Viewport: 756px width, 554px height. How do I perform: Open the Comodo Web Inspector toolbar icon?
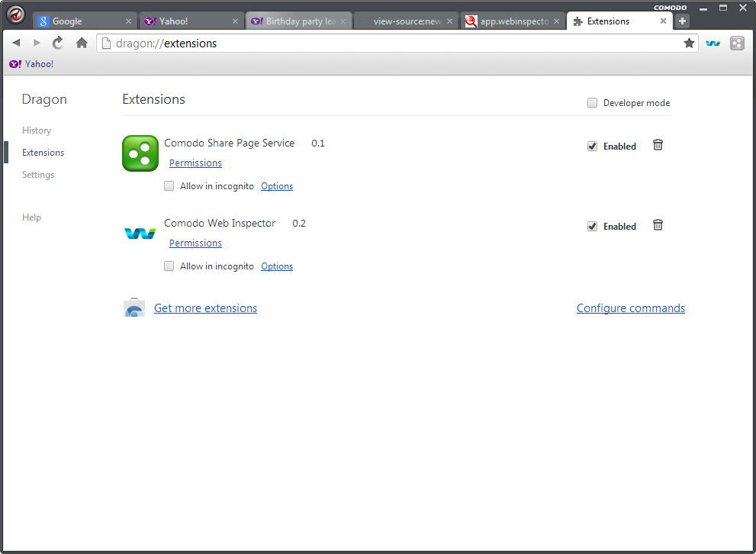[x=713, y=43]
